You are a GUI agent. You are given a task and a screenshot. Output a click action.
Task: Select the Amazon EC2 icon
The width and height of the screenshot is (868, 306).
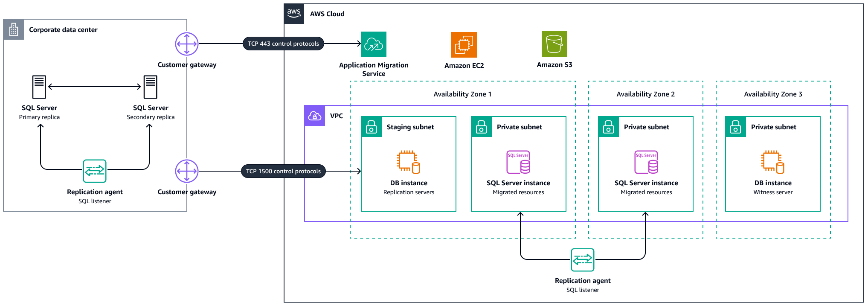[464, 45]
